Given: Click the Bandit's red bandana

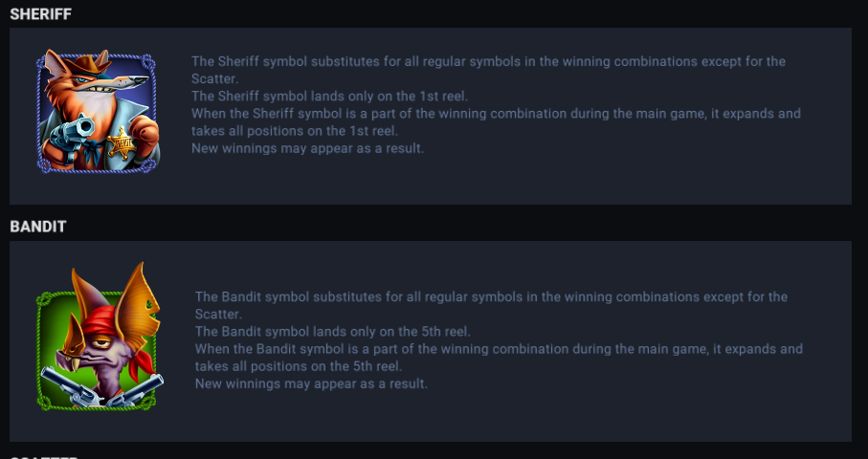Looking at the screenshot, I should [99, 317].
